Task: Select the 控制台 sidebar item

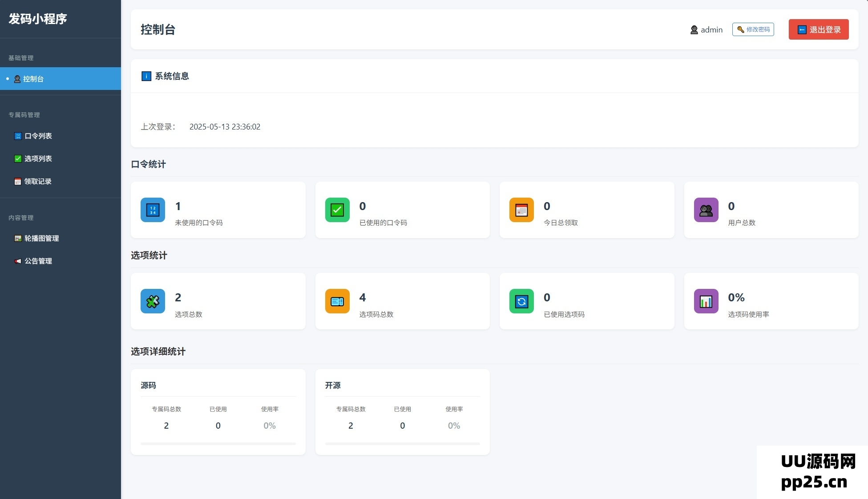Action: tap(33, 79)
